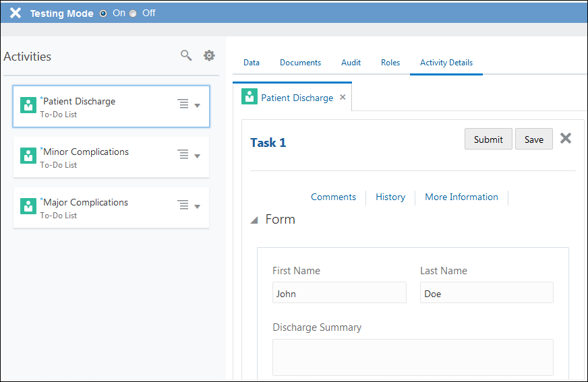
Task: Turn Testing Mode On
Action: [x=103, y=13]
